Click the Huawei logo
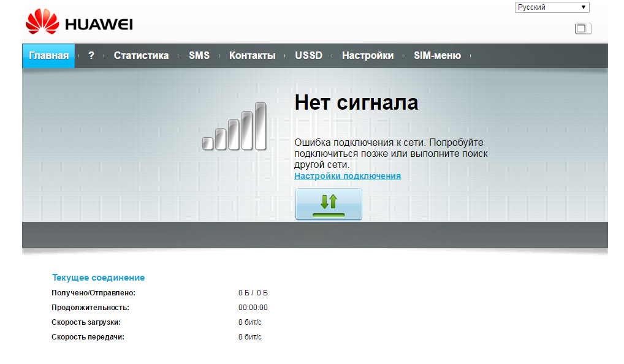The image size is (624, 364). click(x=79, y=21)
